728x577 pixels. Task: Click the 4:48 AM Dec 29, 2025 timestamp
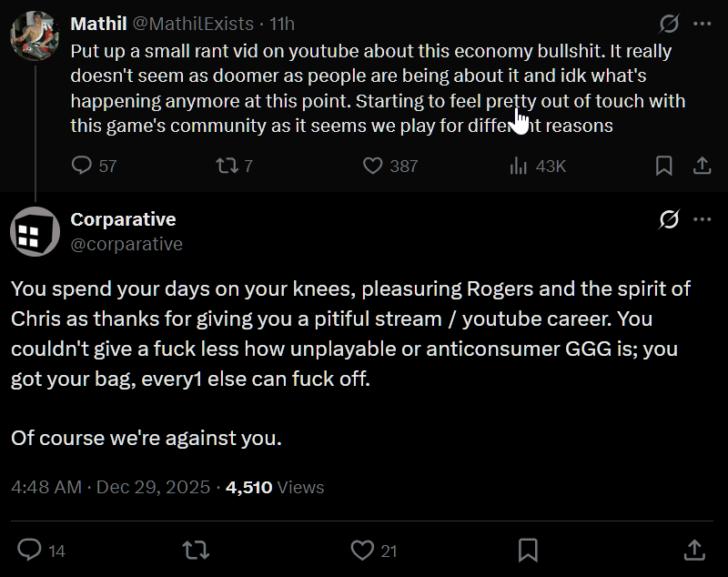pyautogui.click(x=110, y=487)
